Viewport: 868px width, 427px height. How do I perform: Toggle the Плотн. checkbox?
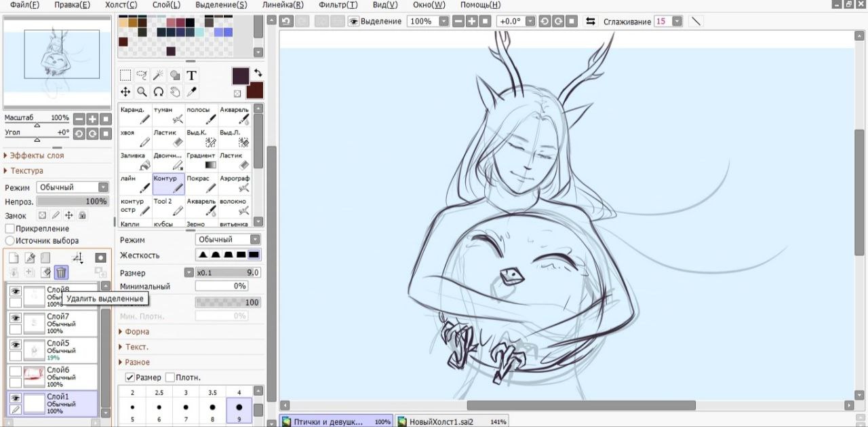(x=170, y=377)
